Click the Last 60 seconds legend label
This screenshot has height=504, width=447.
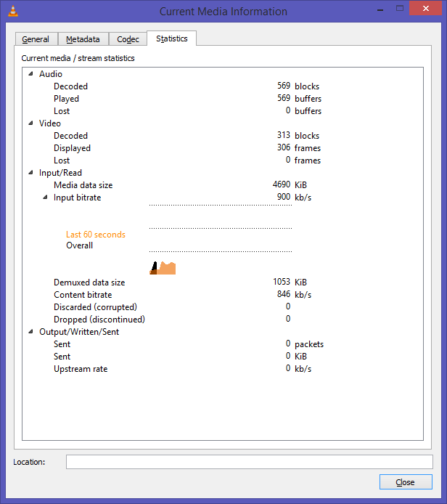pyautogui.click(x=96, y=235)
